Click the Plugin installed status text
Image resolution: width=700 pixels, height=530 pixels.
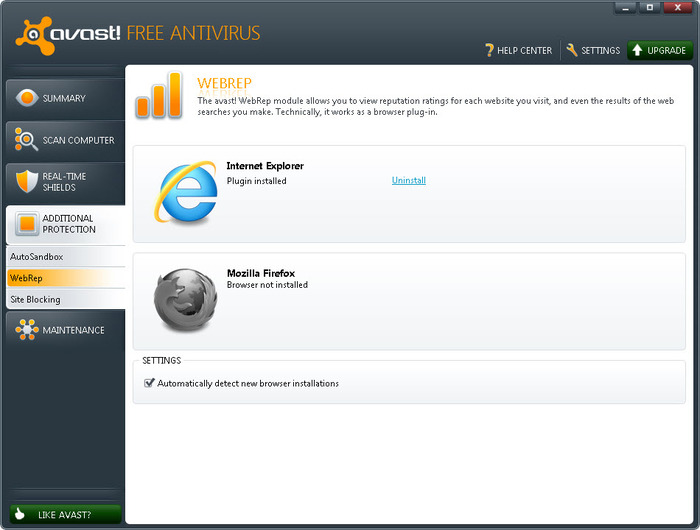tap(256, 181)
